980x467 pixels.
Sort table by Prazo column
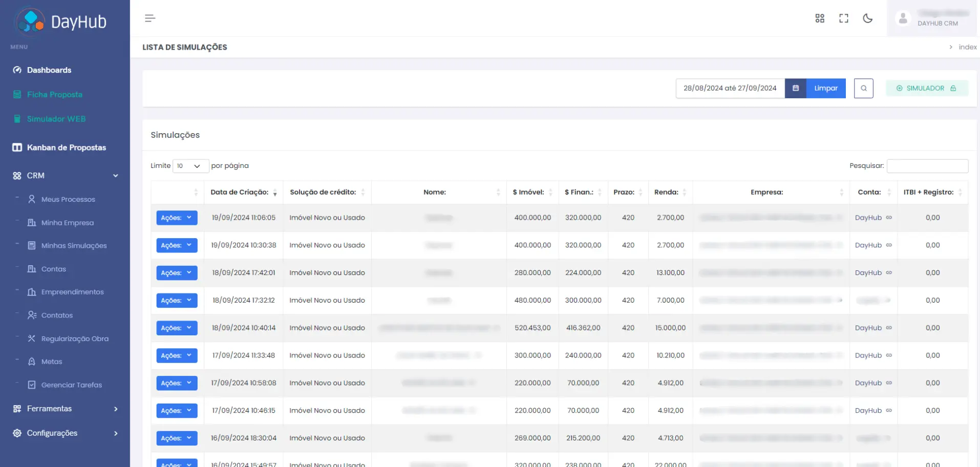tap(628, 193)
